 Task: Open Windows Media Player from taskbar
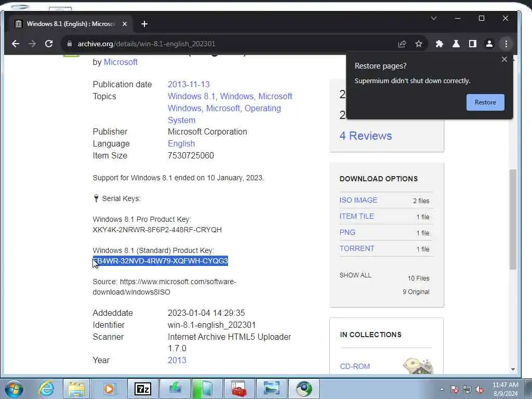tap(109, 389)
